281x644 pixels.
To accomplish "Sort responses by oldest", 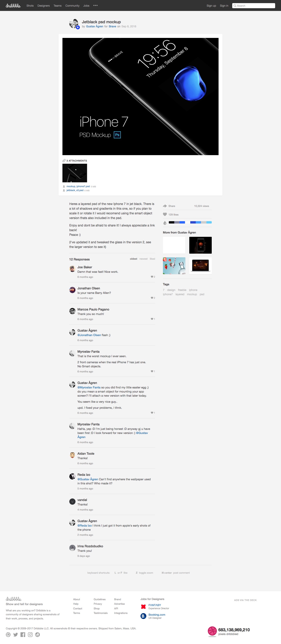I will coord(133,259).
